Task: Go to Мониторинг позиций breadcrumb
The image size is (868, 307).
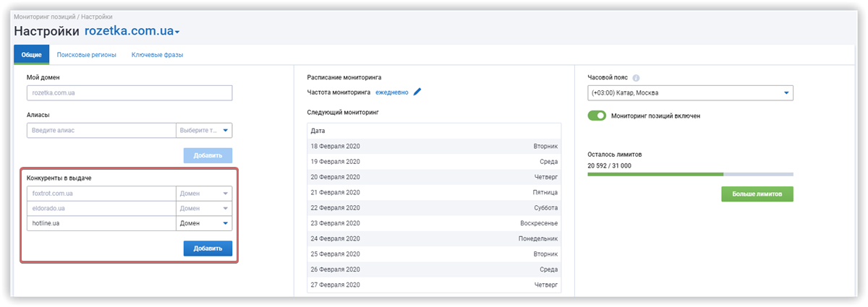Action: coord(43,16)
